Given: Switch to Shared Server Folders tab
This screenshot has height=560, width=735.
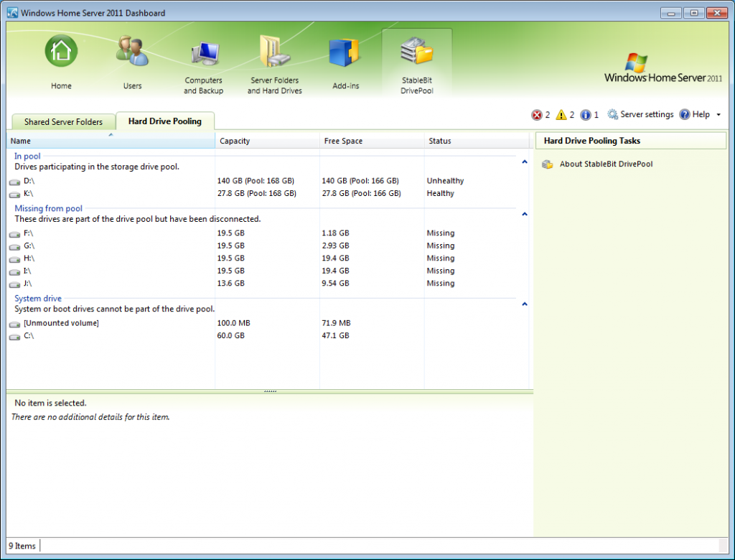Looking at the screenshot, I should pos(63,122).
